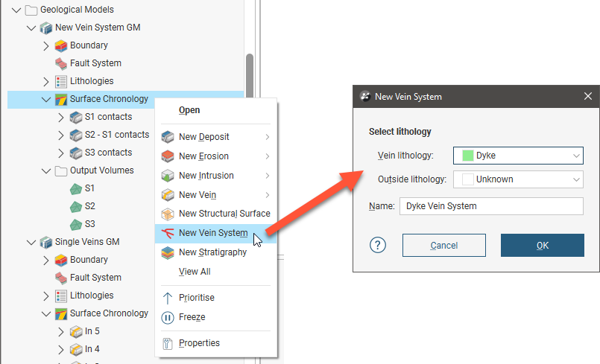Screen dimensions: 600x364
Task: Click the S1 contacts surface icon
Action: point(76,118)
